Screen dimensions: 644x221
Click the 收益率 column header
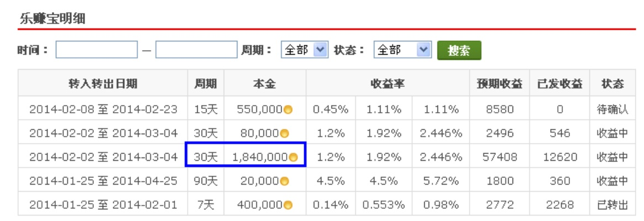click(x=387, y=84)
